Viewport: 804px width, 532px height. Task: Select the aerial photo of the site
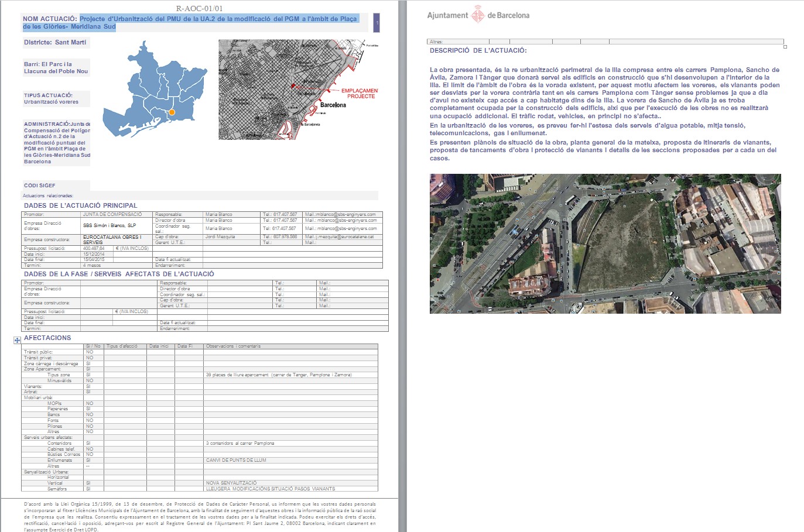(x=605, y=243)
